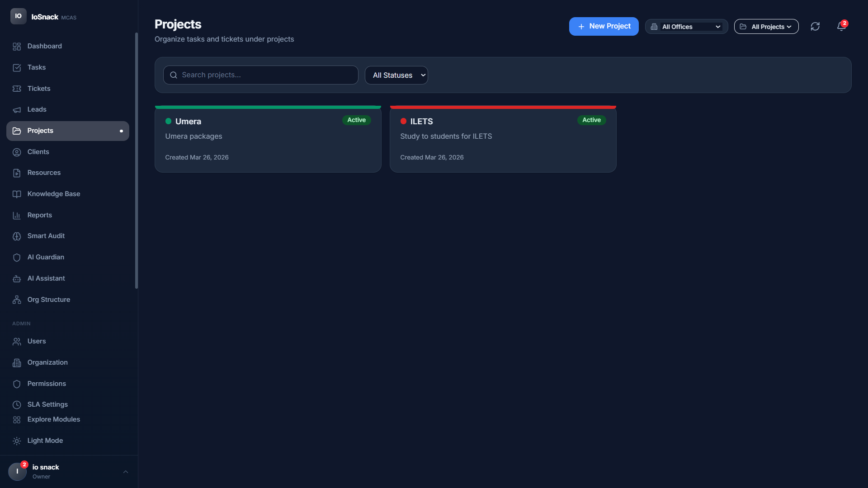868x488 pixels.
Task: Click the Projects folder icon in sidebar
Action: click(x=17, y=131)
